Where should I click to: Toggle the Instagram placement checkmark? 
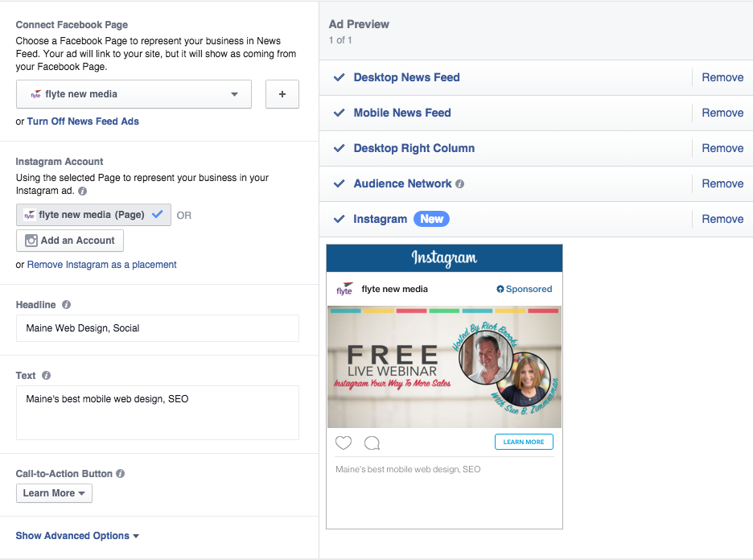[x=339, y=219]
